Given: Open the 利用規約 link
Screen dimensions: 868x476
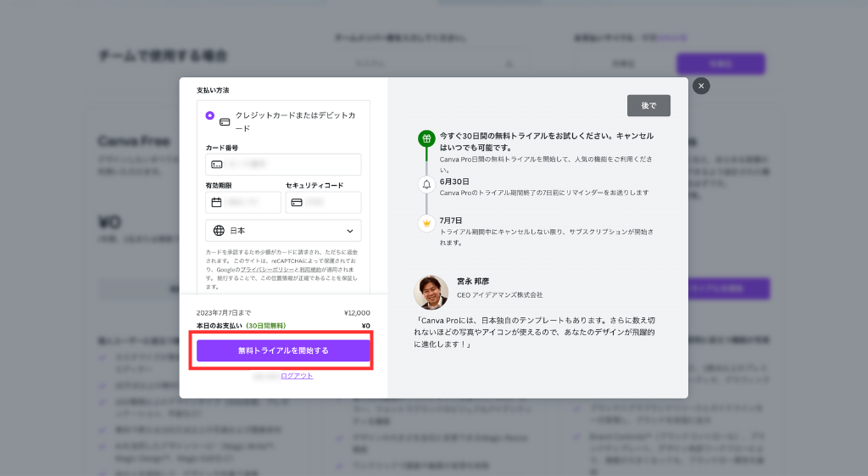Looking at the screenshot, I should tap(310, 269).
